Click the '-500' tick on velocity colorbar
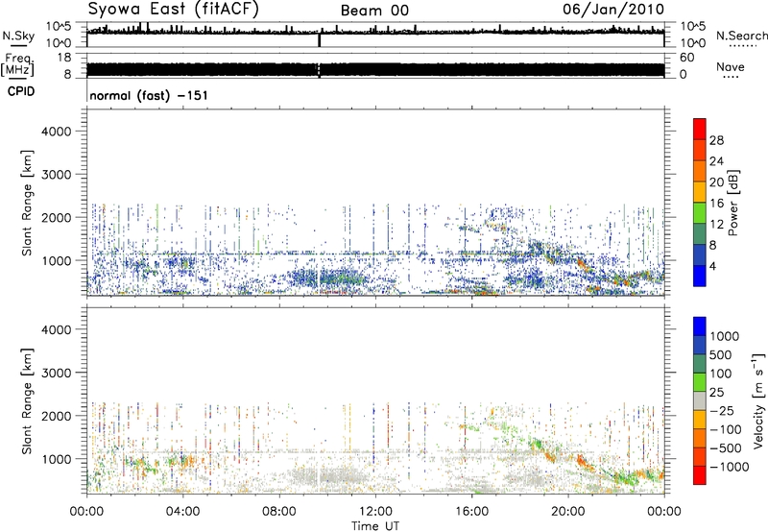Image resolution: width=768 pixels, height=532 pixels. 726,447
